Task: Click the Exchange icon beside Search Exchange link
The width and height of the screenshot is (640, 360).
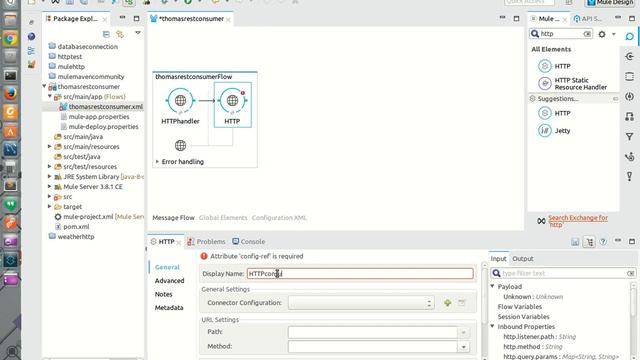Action: (541, 221)
